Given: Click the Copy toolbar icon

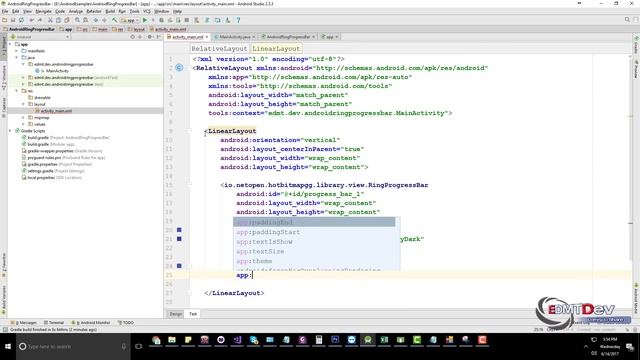Looking at the screenshot, I should click(58, 20).
